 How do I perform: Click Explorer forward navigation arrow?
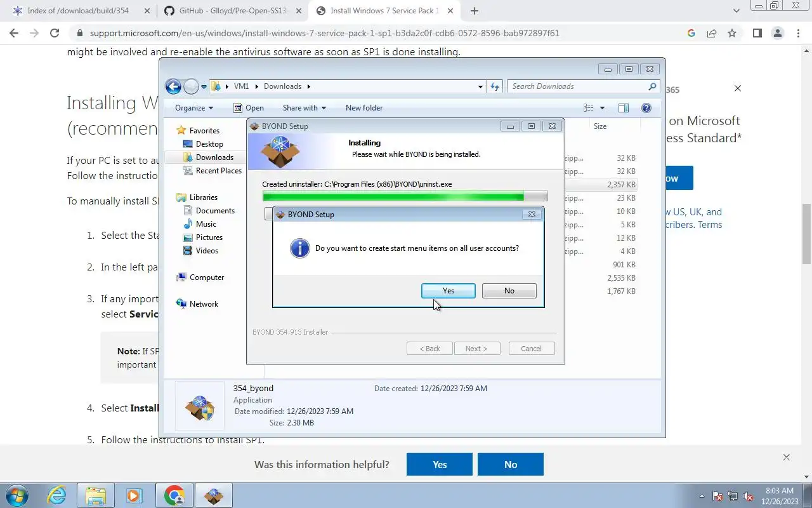coord(191,86)
